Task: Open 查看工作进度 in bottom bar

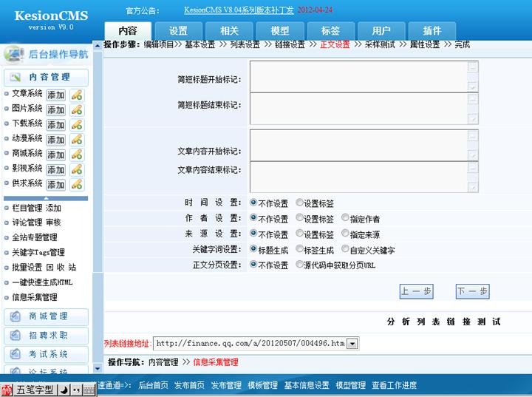Action: [395, 385]
